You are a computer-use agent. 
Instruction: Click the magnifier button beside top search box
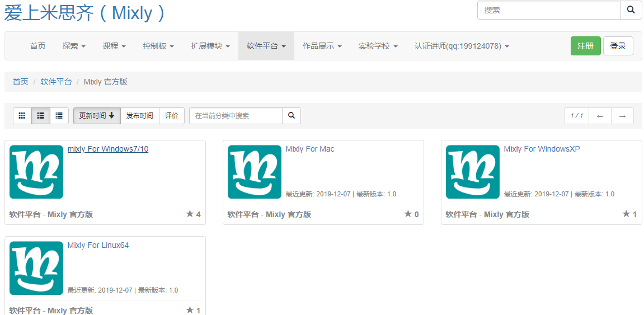pyautogui.click(x=631, y=10)
